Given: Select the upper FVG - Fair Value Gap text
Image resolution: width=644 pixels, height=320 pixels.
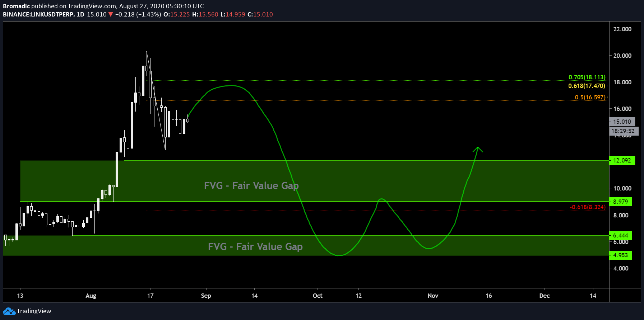Looking at the screenshot, I should tap(251, 185).
